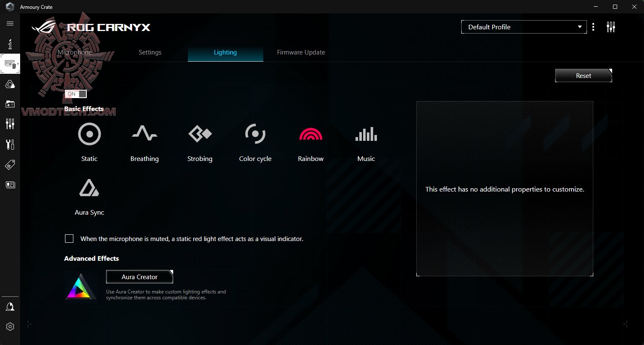Viewport: 644px width, 345px height.
Task: Toggle the lighting ON switch
Action: 76,94
